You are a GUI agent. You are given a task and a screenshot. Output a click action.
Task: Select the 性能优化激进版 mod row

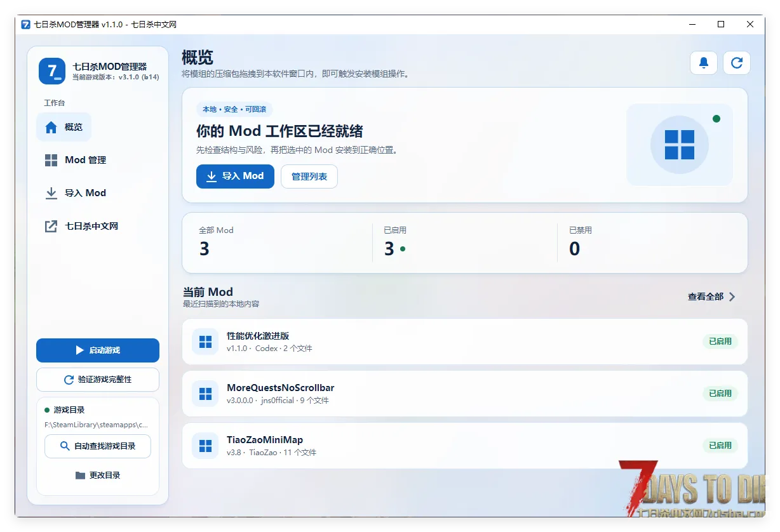tap(465, 342)
